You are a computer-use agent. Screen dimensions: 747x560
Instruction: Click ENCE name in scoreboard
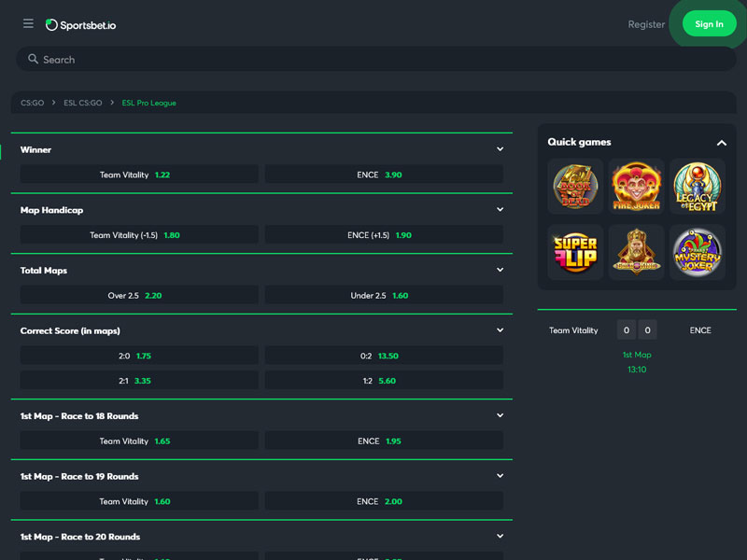pyautogui.click(x=699, y=330)
